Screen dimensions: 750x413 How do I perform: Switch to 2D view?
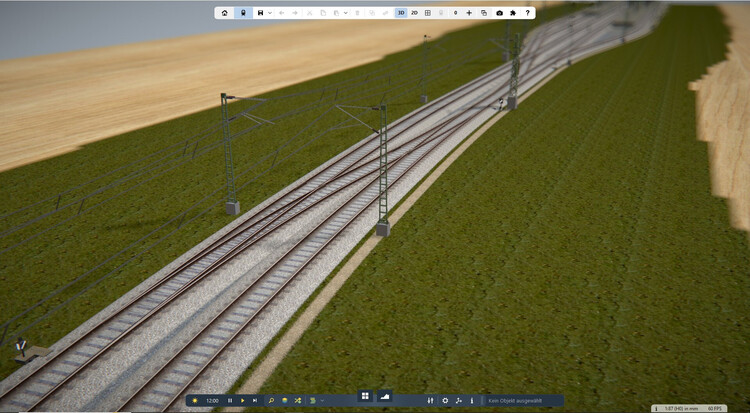tap(414, 13)
